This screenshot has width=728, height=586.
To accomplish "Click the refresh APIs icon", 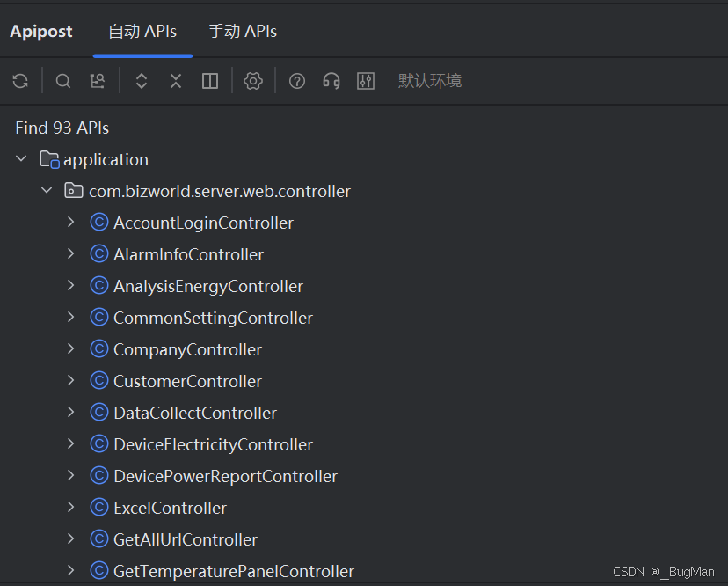I will pos(20,81).
